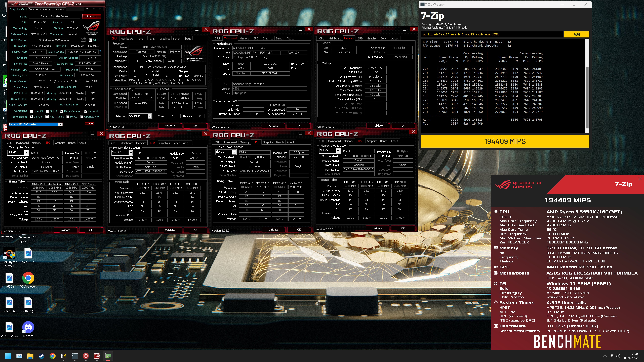Open Graphics tab in CPU-Z Mainboard window
Screen dimensions: 644x362
point(268,38)
